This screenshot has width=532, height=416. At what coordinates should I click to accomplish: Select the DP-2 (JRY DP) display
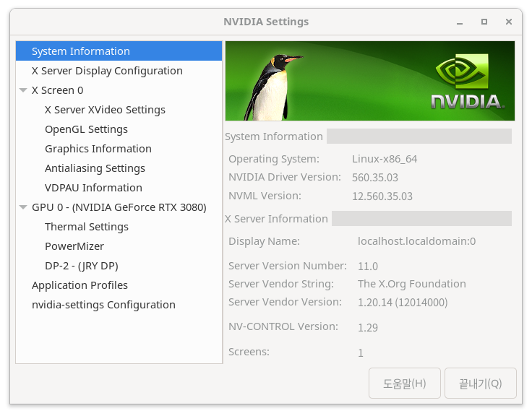point(82,266)
